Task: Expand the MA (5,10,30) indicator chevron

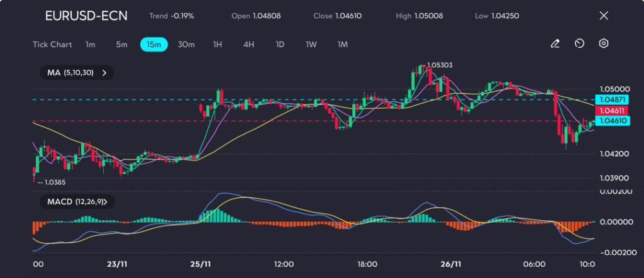Action: coord(104,73)
